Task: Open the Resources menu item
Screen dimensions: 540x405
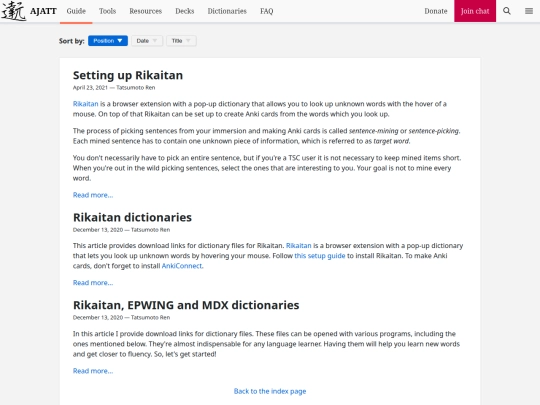Action: (145, 11)
